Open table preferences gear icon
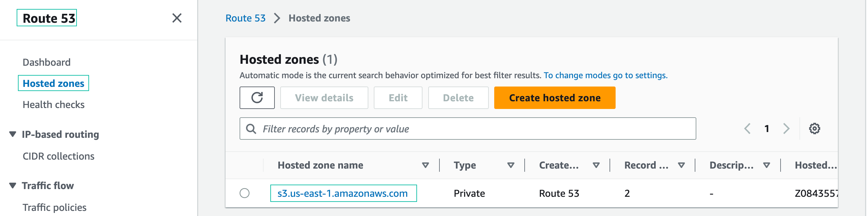 click(814, 129)
